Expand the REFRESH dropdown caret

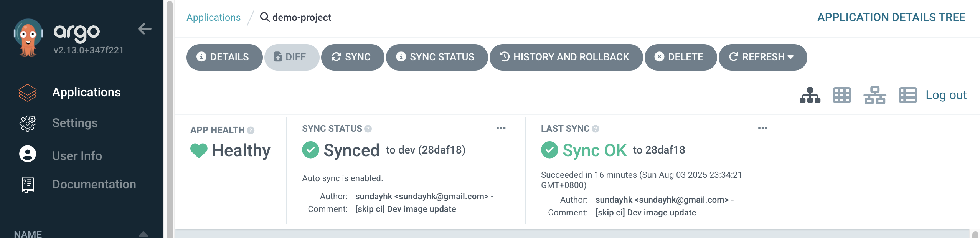point(790,57)
